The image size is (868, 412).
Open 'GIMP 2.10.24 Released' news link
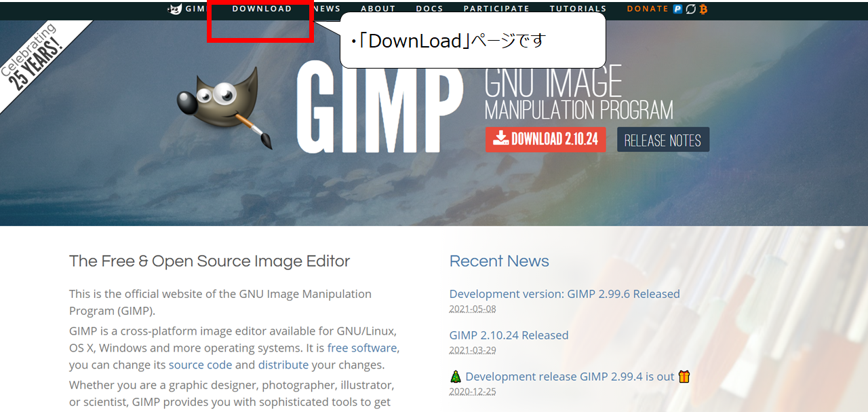coord(509,335)
